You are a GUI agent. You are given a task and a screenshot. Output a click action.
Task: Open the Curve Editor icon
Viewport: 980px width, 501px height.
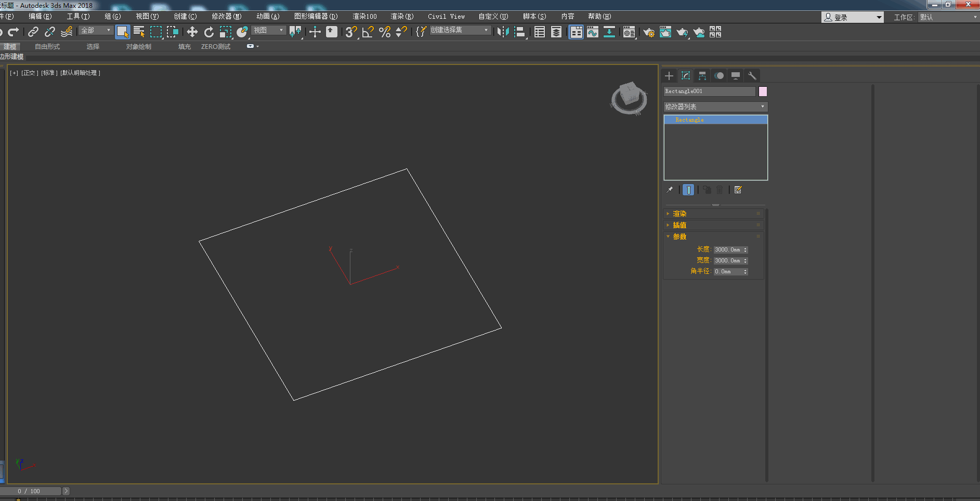tap(593, 32)
